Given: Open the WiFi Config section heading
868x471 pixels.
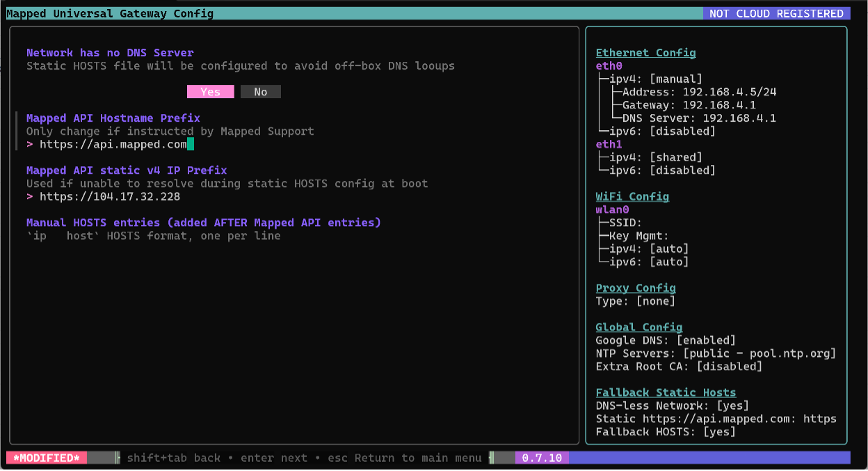Looking at the screenshot, I should pos(632,197).
